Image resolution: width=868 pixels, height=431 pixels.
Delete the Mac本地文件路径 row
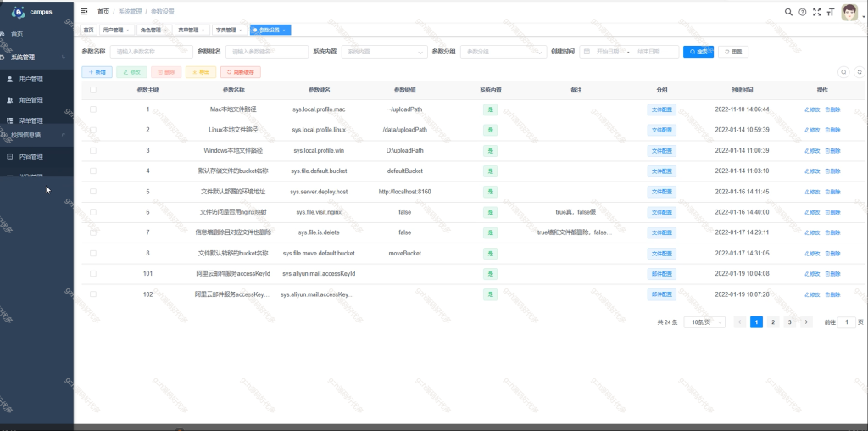(x=832, y=109)
